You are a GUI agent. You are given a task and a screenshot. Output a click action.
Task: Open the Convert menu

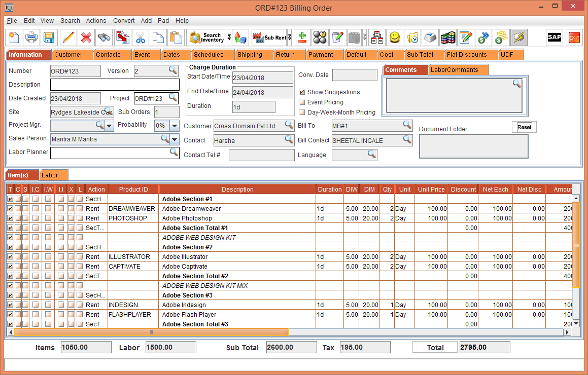point(124,21)
